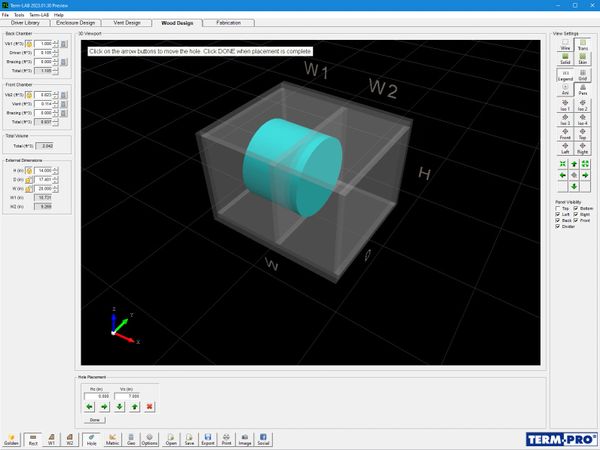Screen dimensions: 600x450
Task: Open the Options toolbar button
Action: point(149,440)
